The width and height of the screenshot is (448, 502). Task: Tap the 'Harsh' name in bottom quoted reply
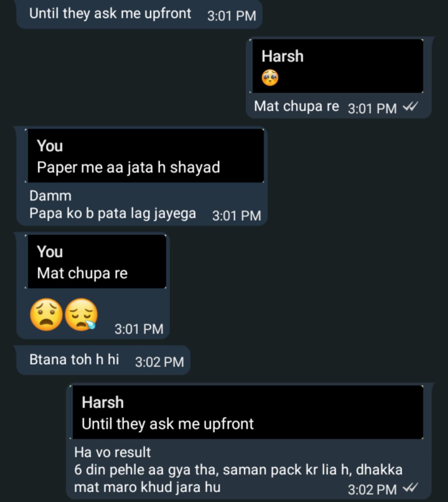pyautogui.click(x=103, y=402)
